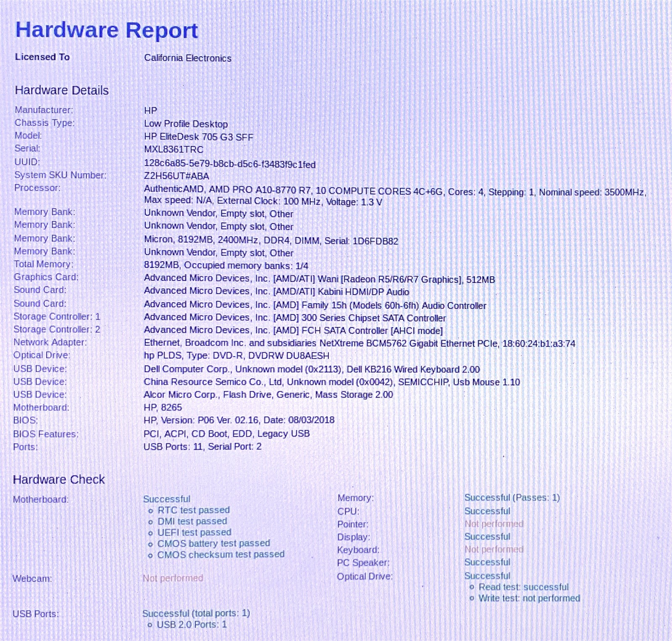Click the Webcam Not performed status
This screenshot has width=672, height=641.
coord(173,578)
